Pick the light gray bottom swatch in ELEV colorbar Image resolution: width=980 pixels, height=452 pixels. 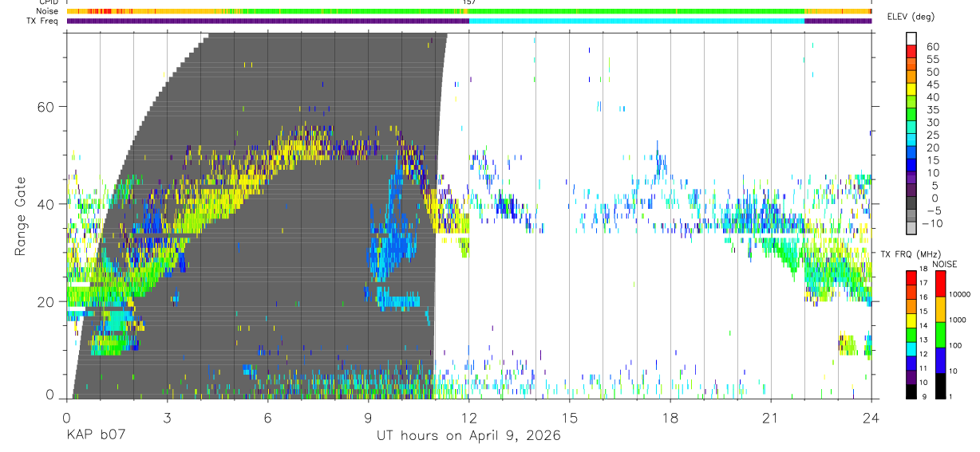click(x=912, y=230)
